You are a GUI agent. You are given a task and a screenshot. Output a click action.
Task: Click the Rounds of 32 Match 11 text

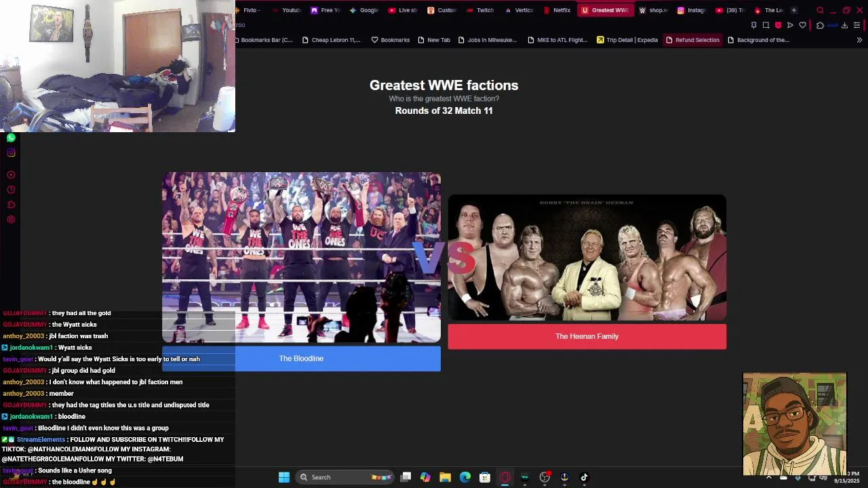443,110
